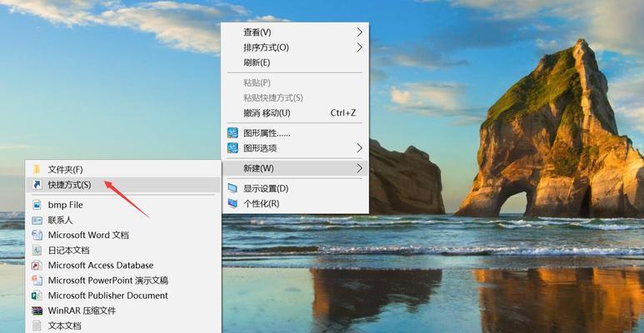Expand the 新建(W) submenu arrow
The height and width of the screenshot is (333, 644).
360,168
